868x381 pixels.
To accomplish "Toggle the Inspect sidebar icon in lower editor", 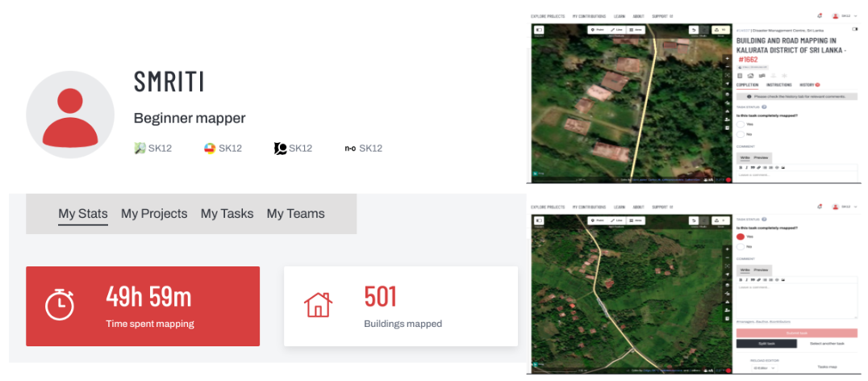I will (x=539, y=220).
